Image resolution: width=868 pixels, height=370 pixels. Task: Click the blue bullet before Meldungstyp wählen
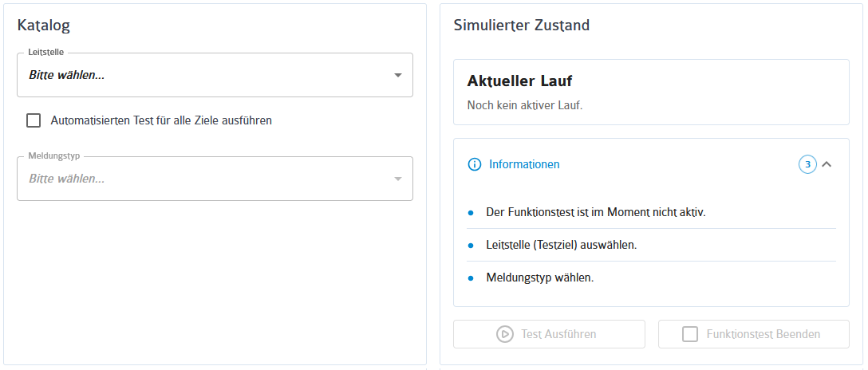[x=471, y=278]
